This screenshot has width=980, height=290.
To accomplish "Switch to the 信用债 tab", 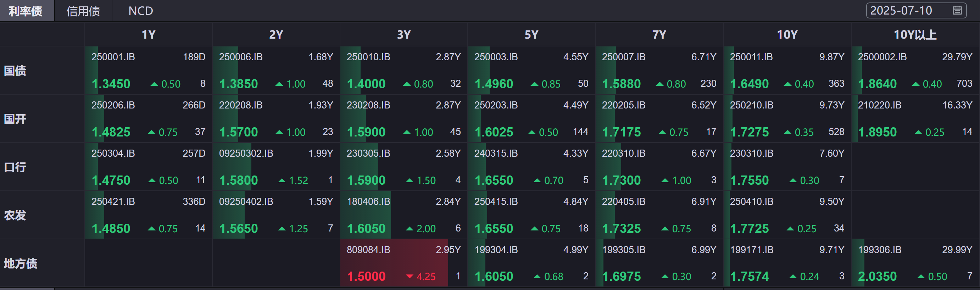I will coord(83,11).
